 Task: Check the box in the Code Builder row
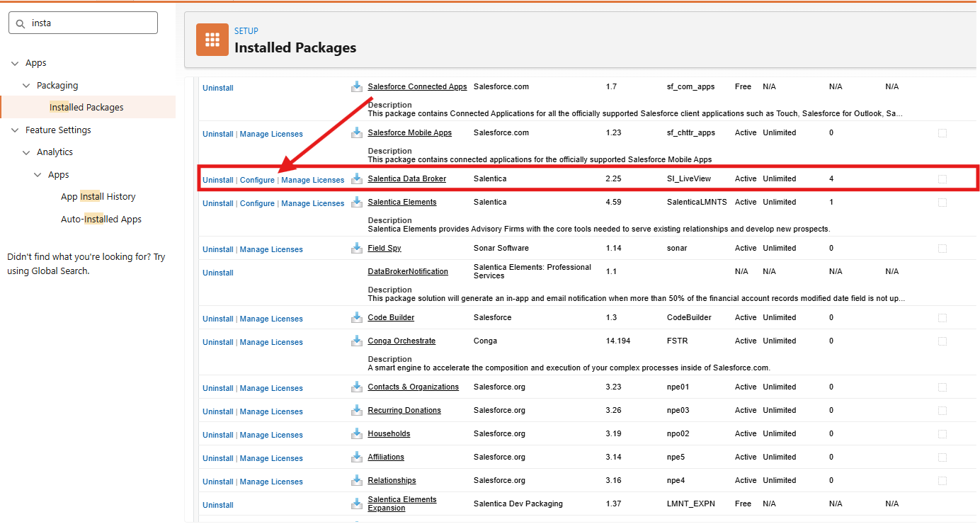click(x=942, y=318)
